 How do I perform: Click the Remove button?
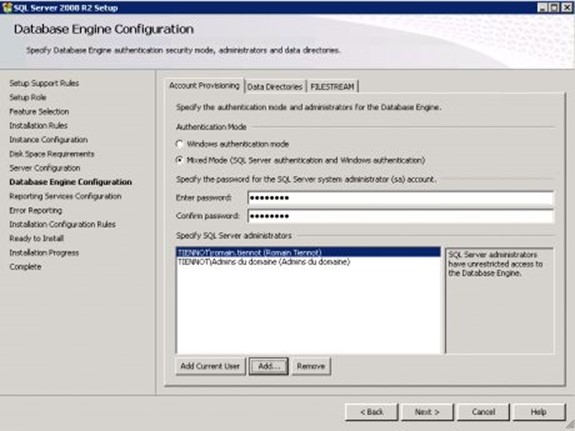[x=311, y=366]
